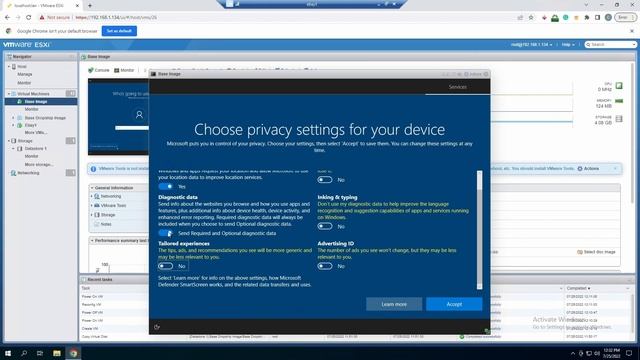Bookmark this page with the star icon
The height and width of the screenshot is (360, 640).
click(x=531, y=18)
